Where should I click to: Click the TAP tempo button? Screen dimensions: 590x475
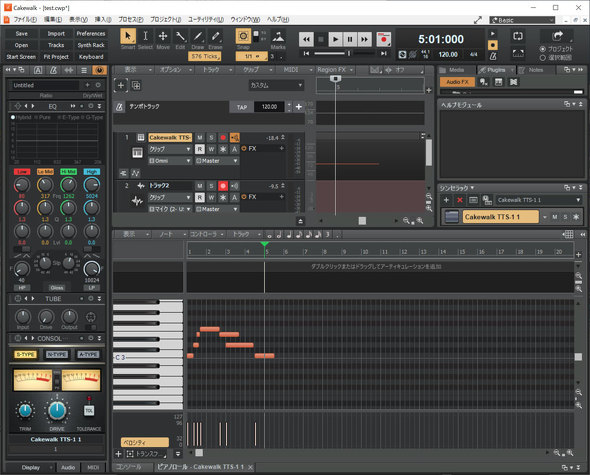[242, 107]
